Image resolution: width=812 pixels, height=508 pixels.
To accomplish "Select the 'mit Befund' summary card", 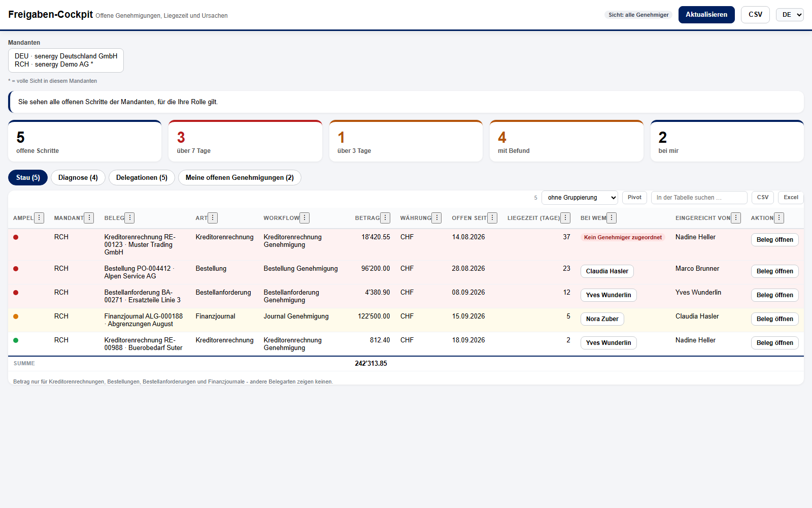I will pos(566,141).
